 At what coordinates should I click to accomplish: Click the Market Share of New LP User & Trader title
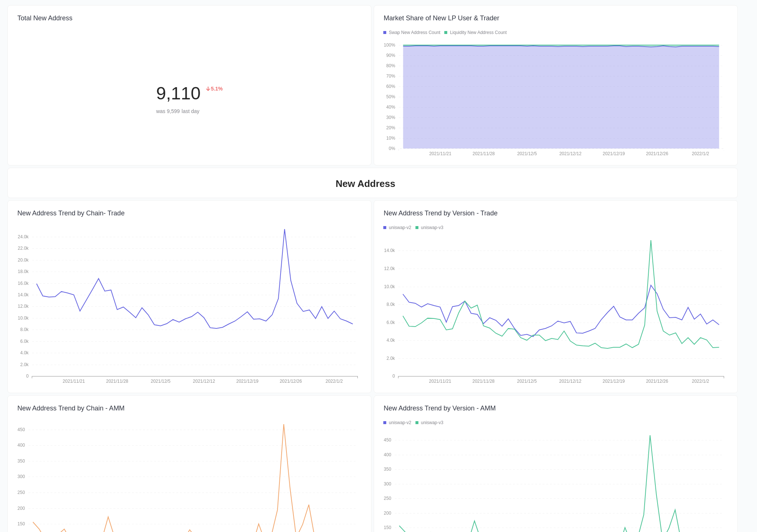[441, 18]
